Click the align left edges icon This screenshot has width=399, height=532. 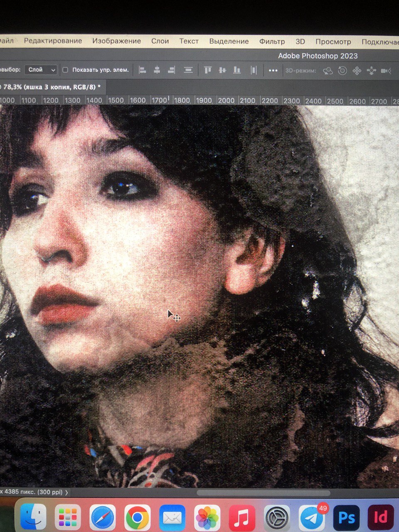[x=142, y=70]
